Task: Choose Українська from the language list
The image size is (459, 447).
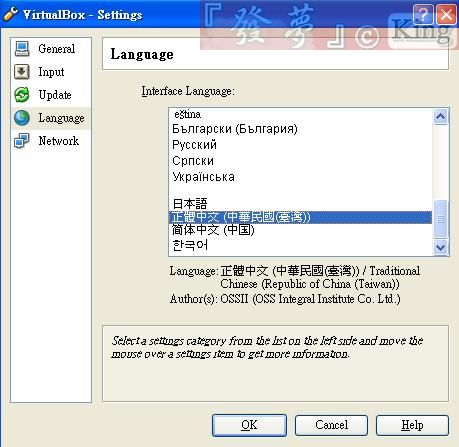Action: coord(300,177)
